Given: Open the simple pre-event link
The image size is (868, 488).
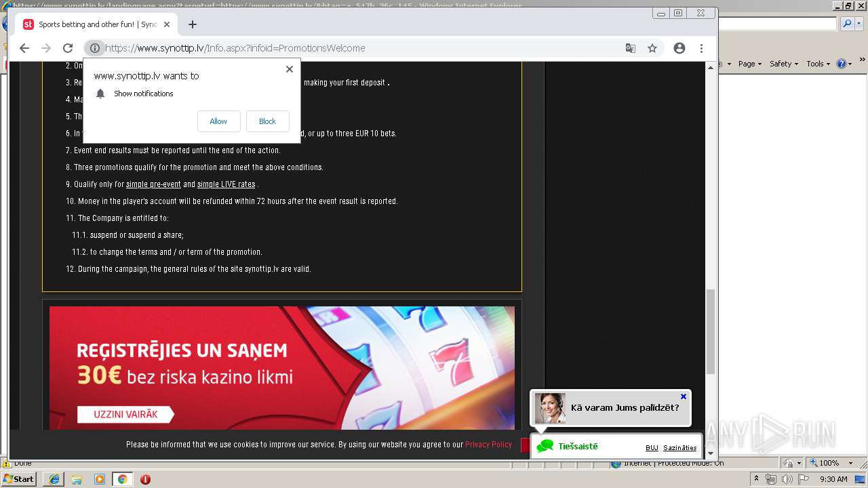Looking at the screenshot, I should (x=153, y=184).
